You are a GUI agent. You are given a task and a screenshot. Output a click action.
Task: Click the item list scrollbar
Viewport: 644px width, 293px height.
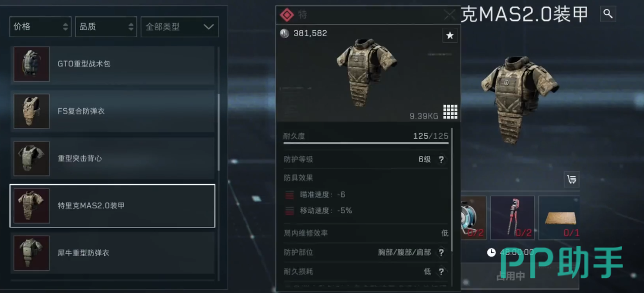[218, 132]
